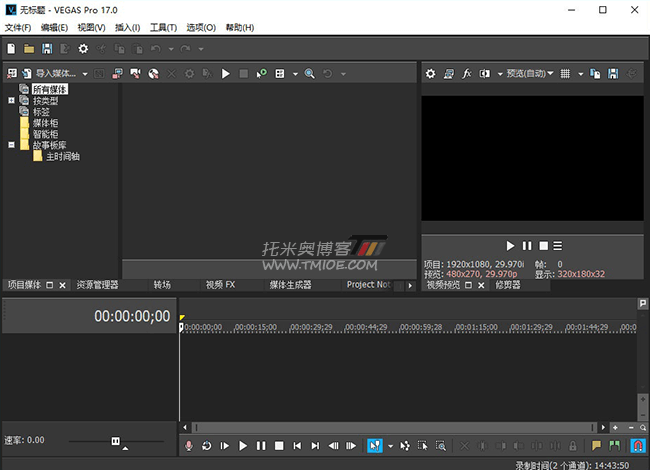Copy snapshot to clipboard in preview toolbar
The height and width of the screenshot is (470, 650).
tap(595, 74)
